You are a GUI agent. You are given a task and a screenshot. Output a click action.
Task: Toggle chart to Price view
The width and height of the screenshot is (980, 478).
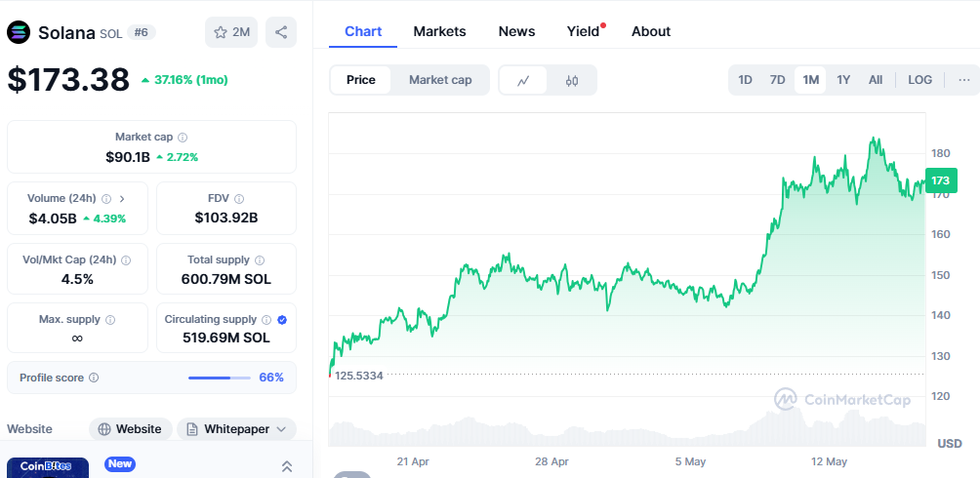361,80
